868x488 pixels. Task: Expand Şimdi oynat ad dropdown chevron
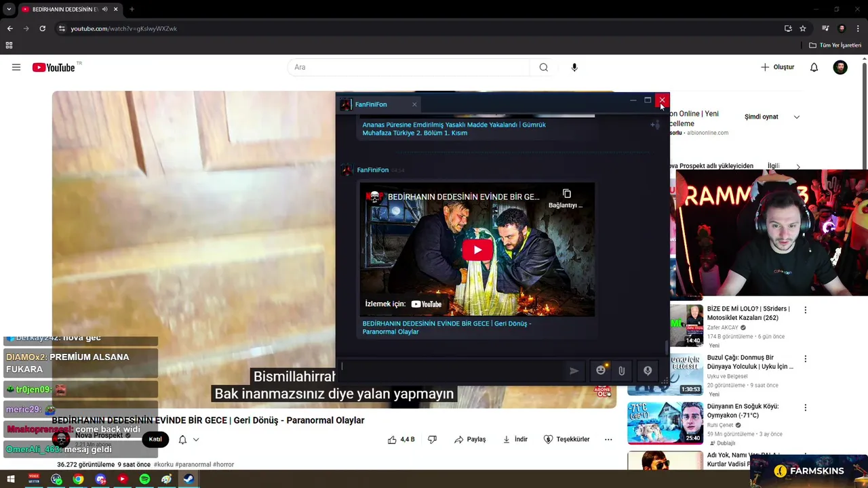(x=797, y=117)
